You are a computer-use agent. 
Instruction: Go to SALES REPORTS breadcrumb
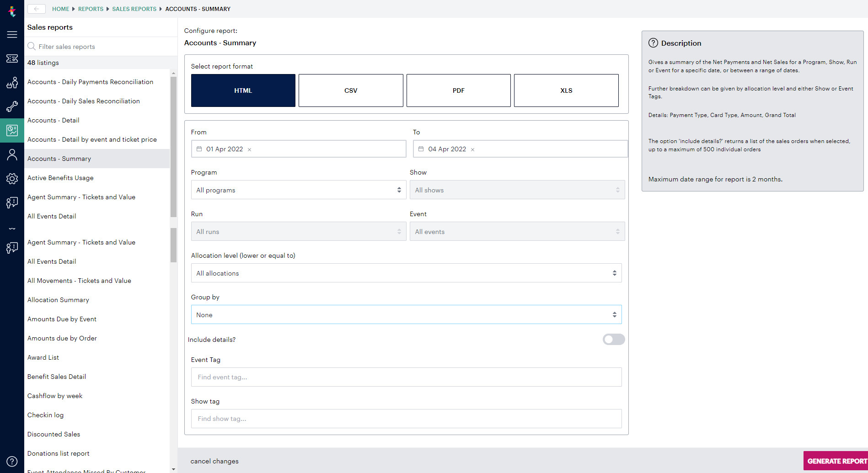pos(134,9)
